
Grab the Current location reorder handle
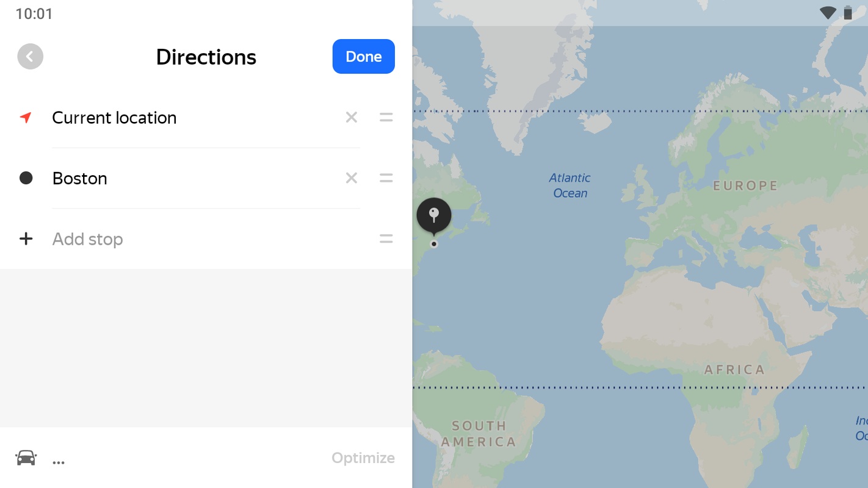pos(386,117)
